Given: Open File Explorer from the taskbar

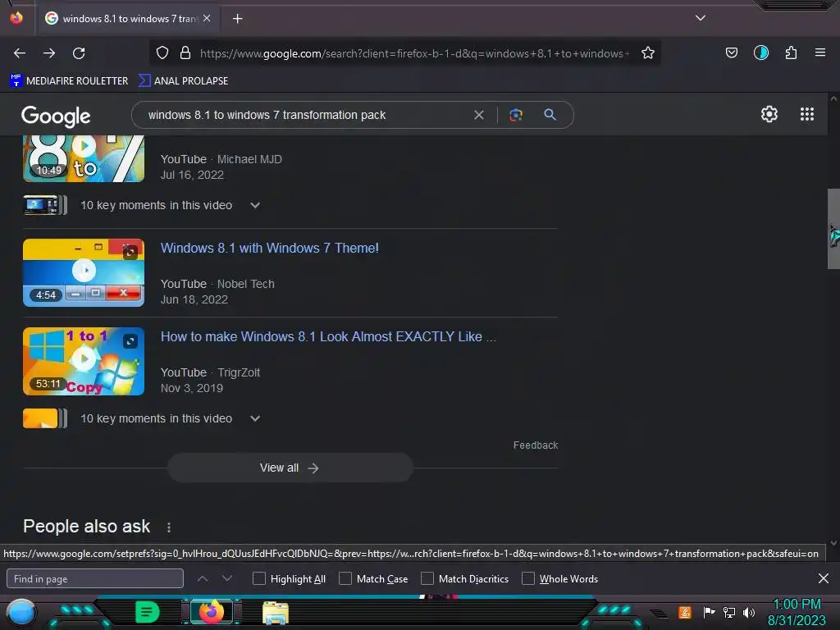Looking at the screenshot, I should [x=276, y=612].
